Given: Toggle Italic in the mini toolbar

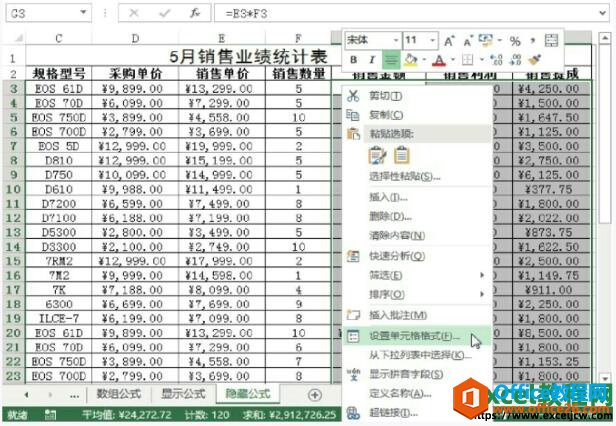Looking at the screenshot, I should 372,60.
